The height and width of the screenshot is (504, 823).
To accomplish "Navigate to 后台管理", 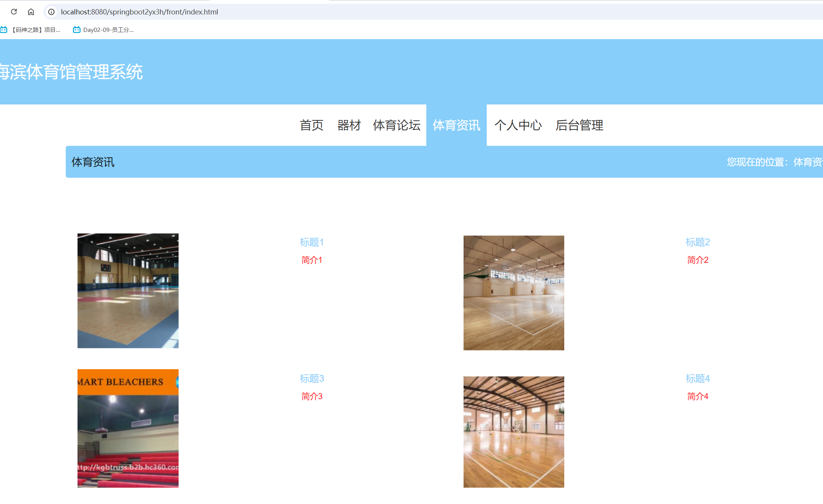I will tap(579, 125).
